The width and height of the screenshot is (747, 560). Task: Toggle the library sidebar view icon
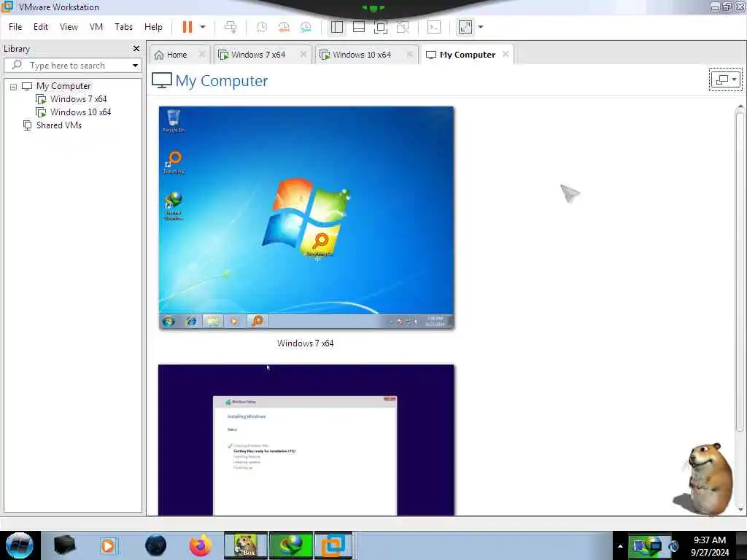(337, 27)
